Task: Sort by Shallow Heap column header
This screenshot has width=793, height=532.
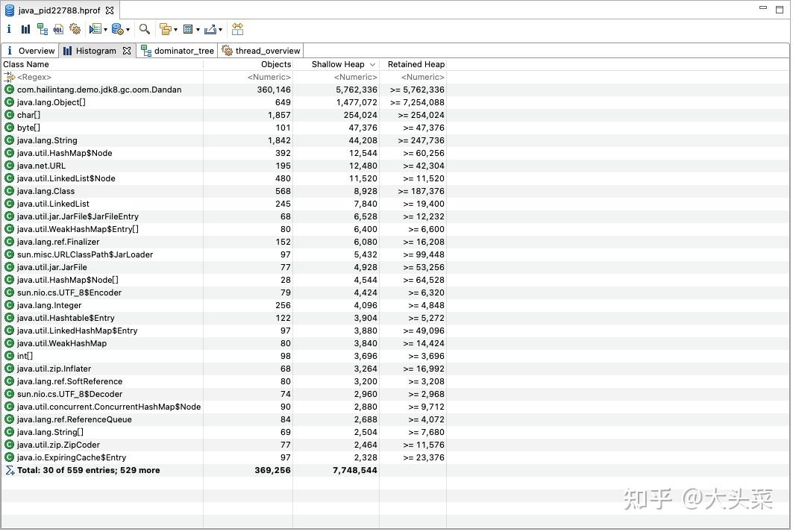Action: (x=338, y=65)
